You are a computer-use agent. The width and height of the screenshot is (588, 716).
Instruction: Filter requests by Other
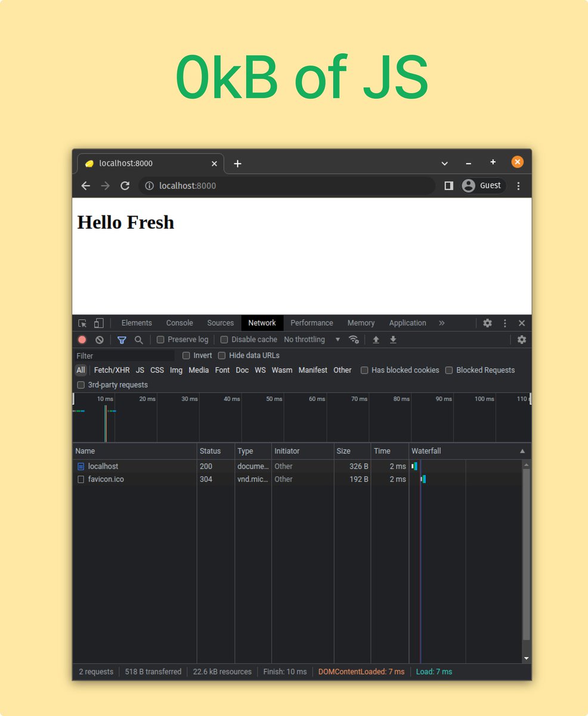[x=342, y=370]
